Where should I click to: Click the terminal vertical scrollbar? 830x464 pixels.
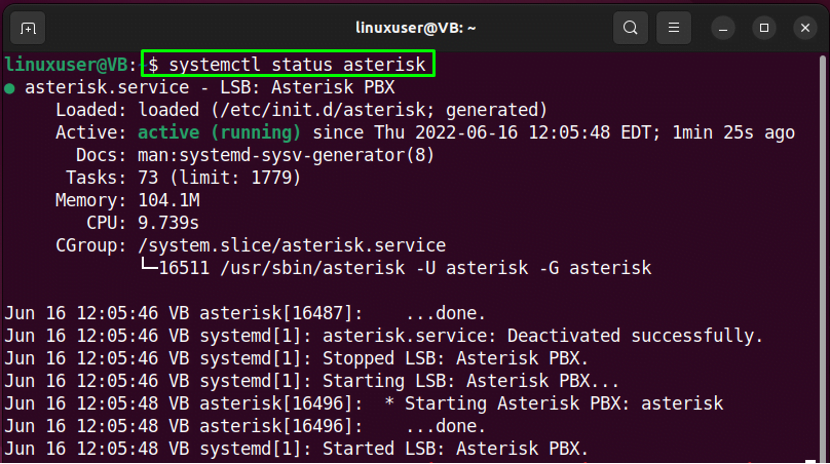click(823, 259)
